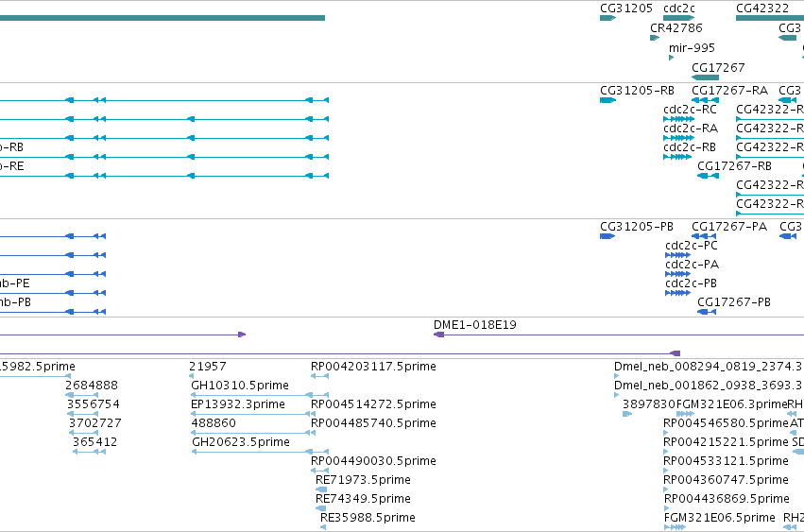Open transcript cdc2c-RB

(x=689, y=147)
